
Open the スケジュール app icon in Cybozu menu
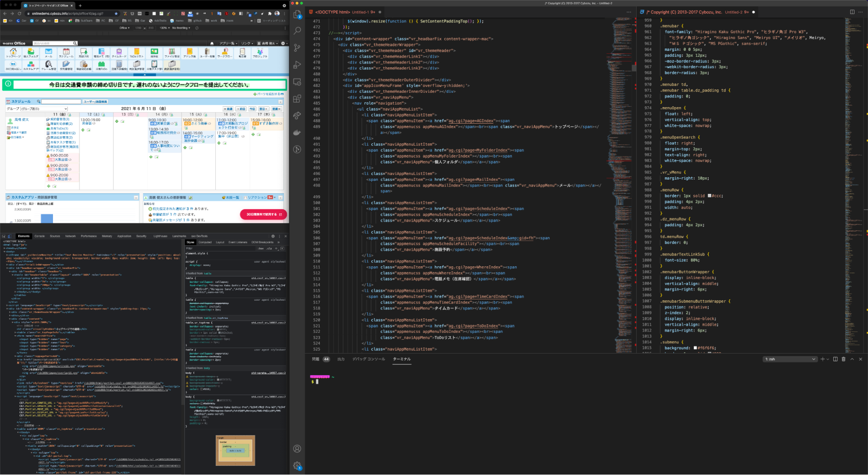coord(66,53)
